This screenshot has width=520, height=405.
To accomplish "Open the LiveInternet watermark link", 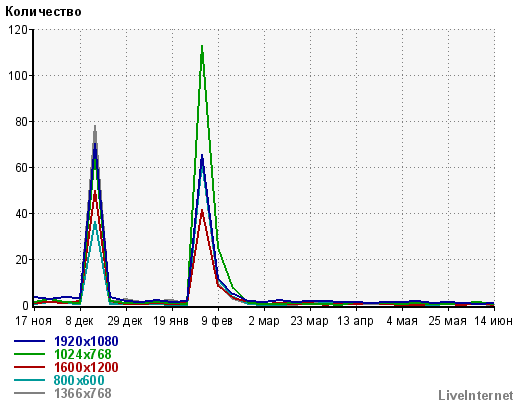I will point(475,396).
